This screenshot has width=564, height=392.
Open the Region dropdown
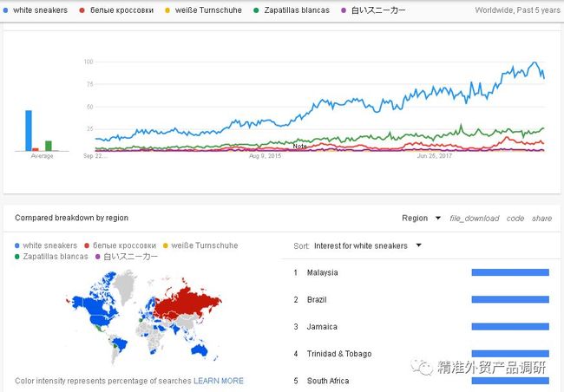[421, 218]
